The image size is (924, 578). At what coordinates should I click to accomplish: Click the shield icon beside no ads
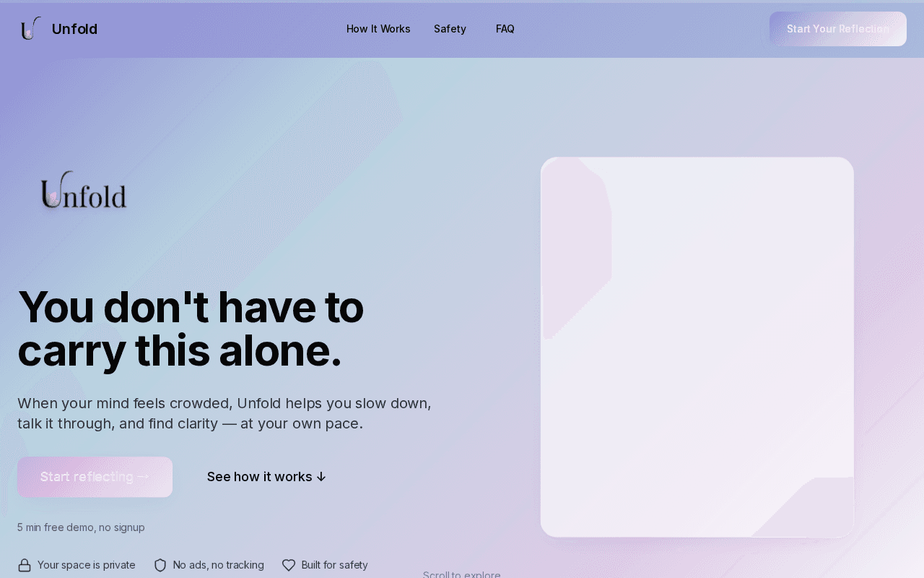[160, 565]
